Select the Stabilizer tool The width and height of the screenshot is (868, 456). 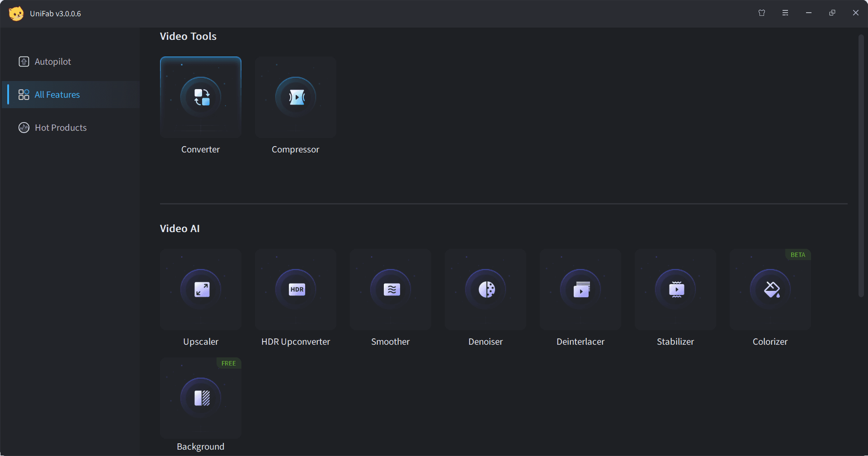tap(675, 290)
